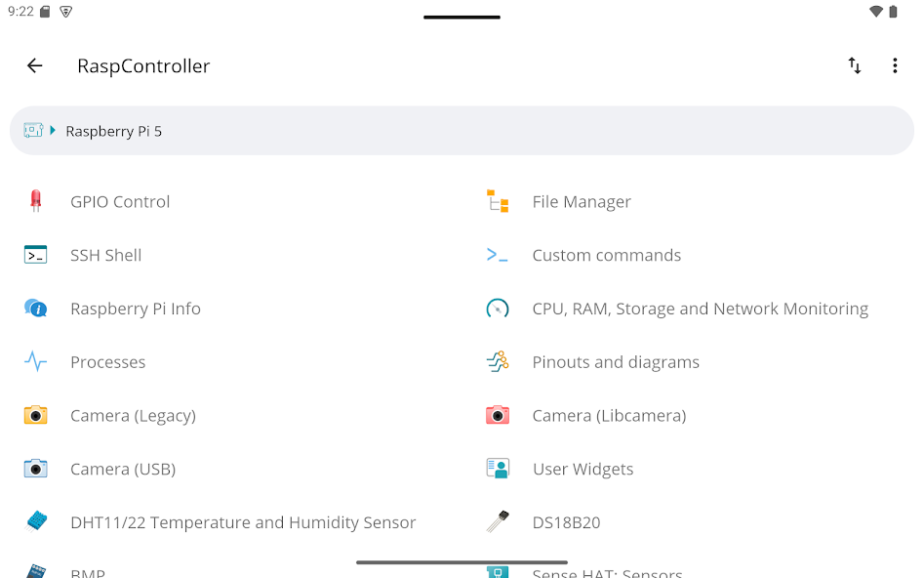The image size is (924, 578).
Task: Click the triangle arrow beside Raspberry Pi 5
Action: pyautogui.click(x=53, y=131)
